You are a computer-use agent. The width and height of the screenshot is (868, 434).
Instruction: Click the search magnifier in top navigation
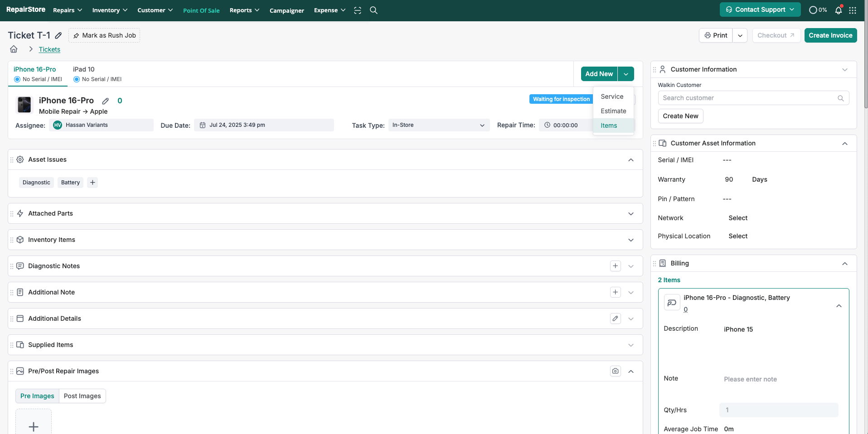point(373,10)
